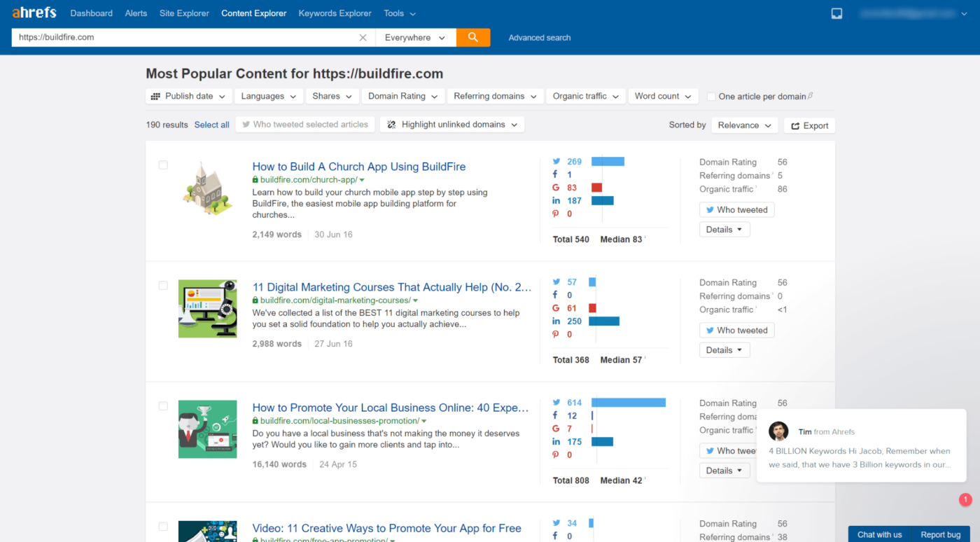Enable One article per domain checkbox
The width and height of the screenshot is (980, 542).
click(711, 97)
